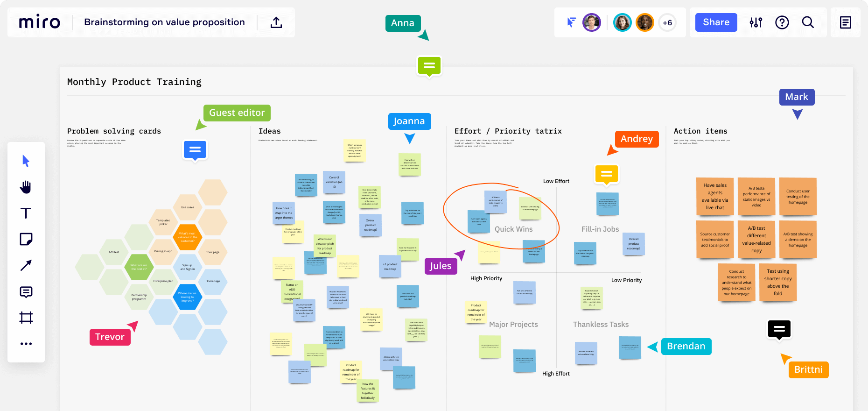Select the Control variation blue sticky in Ideas
Screen dimensions: 868x411
(x=334, y=182)
